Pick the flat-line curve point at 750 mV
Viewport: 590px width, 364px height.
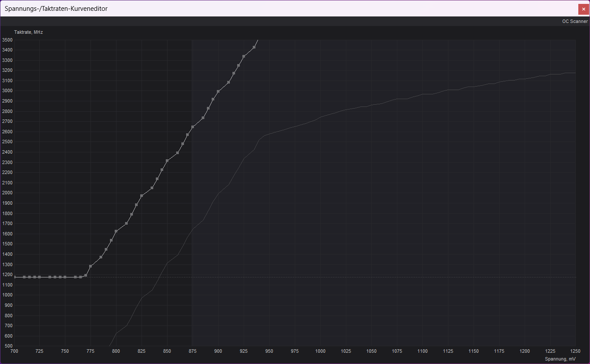tap(65, 277)
